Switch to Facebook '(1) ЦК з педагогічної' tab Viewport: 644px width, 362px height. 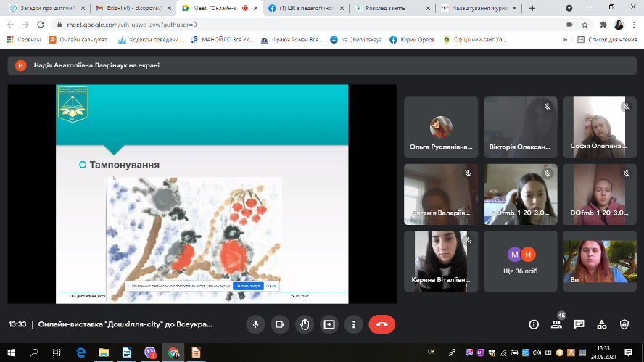(x=306, y=8)
